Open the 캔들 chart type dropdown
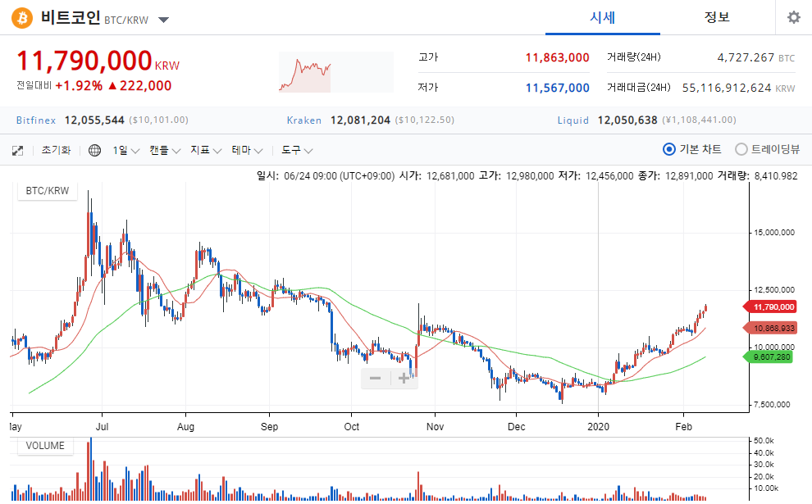This screenshot has width=812, height=504. point(165,151)
